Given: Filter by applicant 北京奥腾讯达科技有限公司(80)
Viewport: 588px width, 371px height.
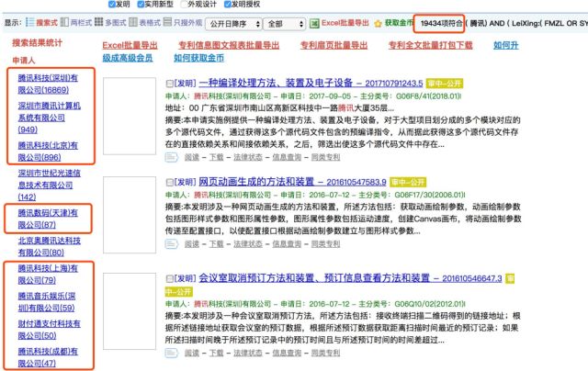Looking at the screenshot, I should tap(49, 247).
